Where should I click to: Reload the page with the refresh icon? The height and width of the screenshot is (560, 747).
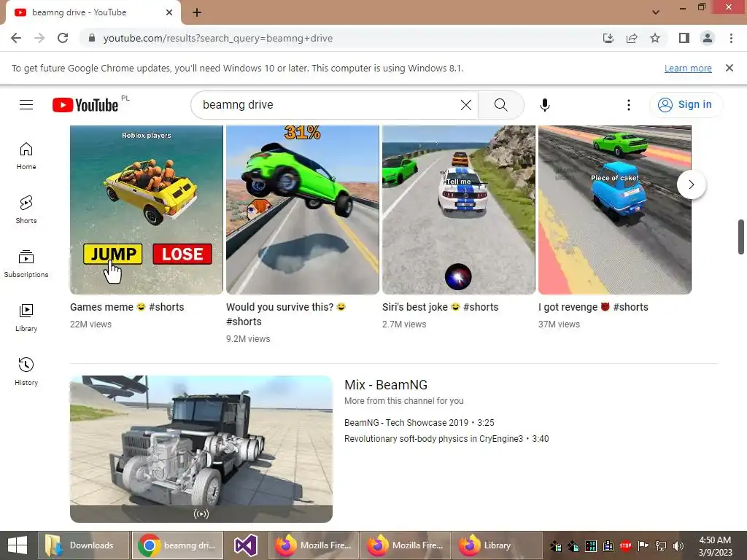(63, 38)
